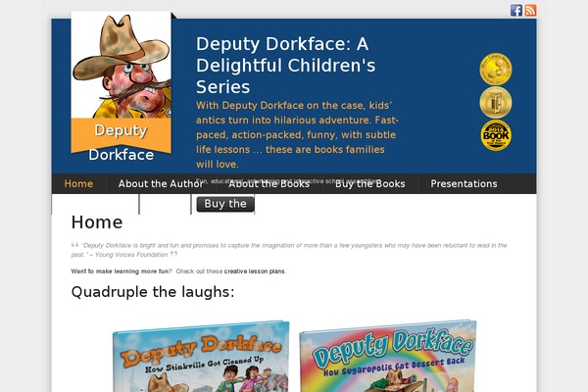Click the Young Voices Foundation quote text
This screenshot has width=588, height=392.
(x=289, y=250)
